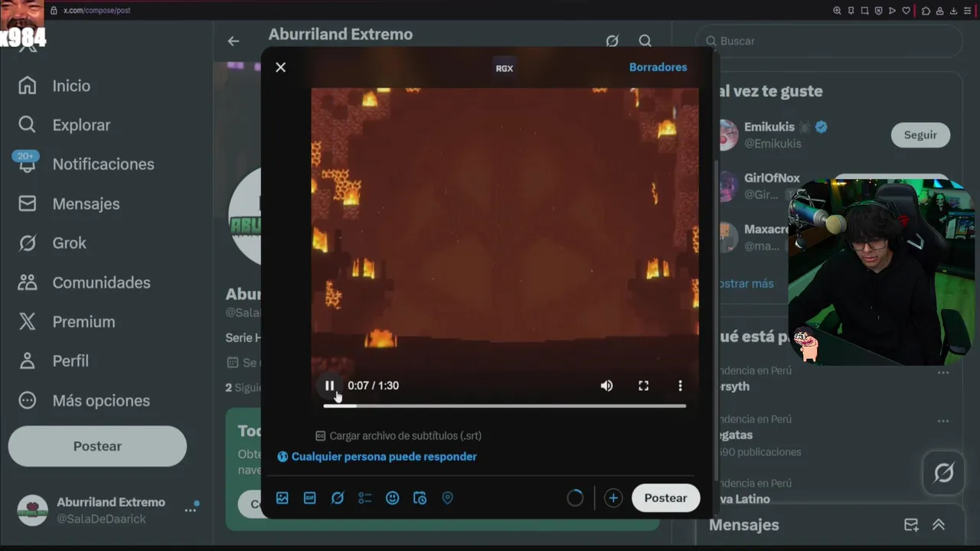
Task: Pause the video preview
Action: tap(329, 386)
